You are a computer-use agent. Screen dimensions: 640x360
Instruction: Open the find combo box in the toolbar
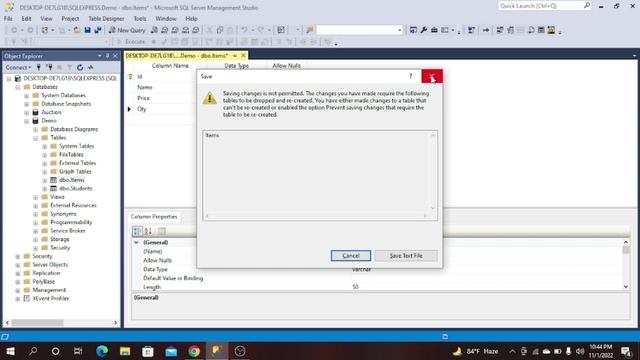[359, 30]
